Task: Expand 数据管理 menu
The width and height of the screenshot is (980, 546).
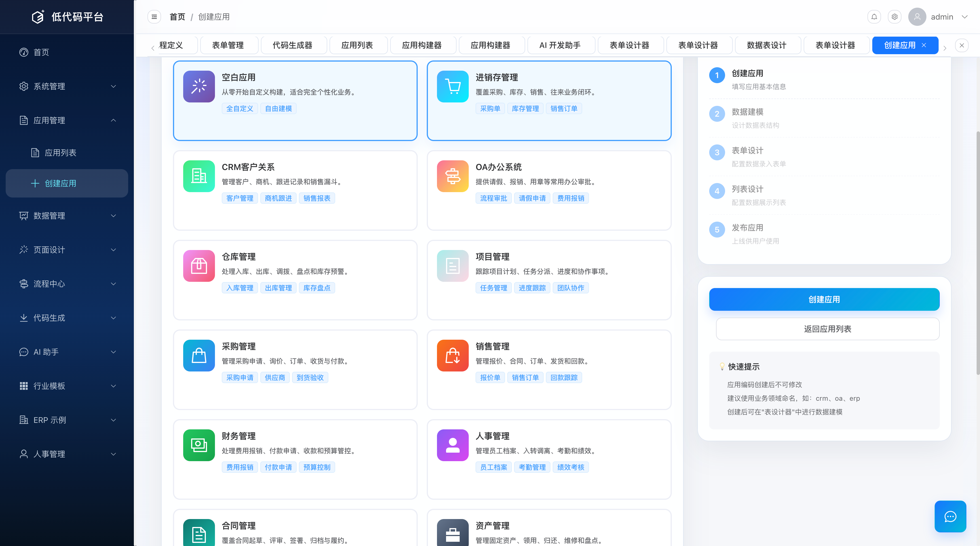Action: (x=67, y=216)
